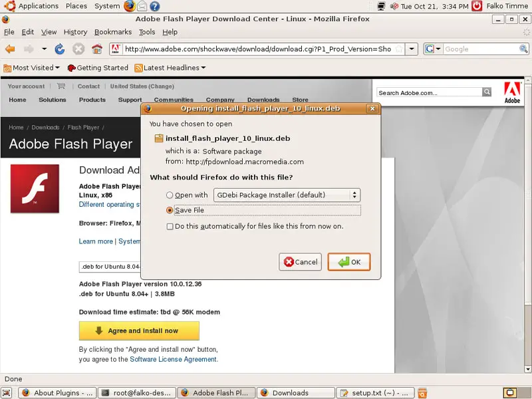Click the Contact link on Adobe page

point(88,86)
